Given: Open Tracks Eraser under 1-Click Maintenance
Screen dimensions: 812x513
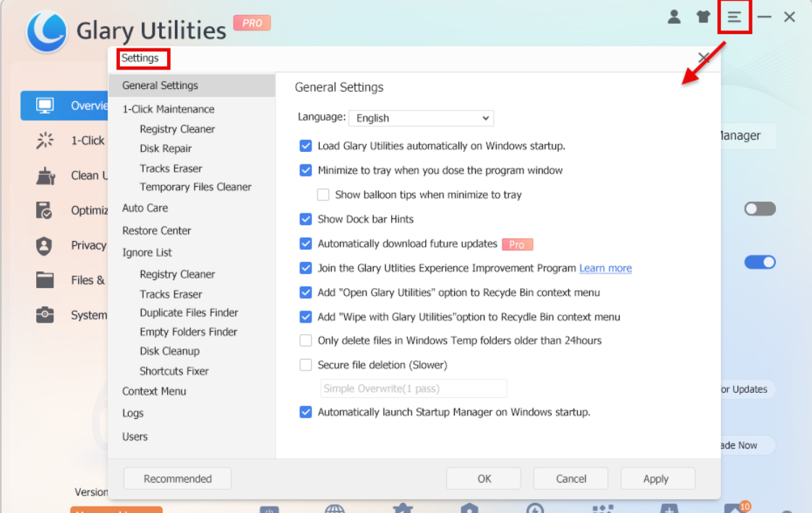Looking at the screenshot, I should pos(171,169).
